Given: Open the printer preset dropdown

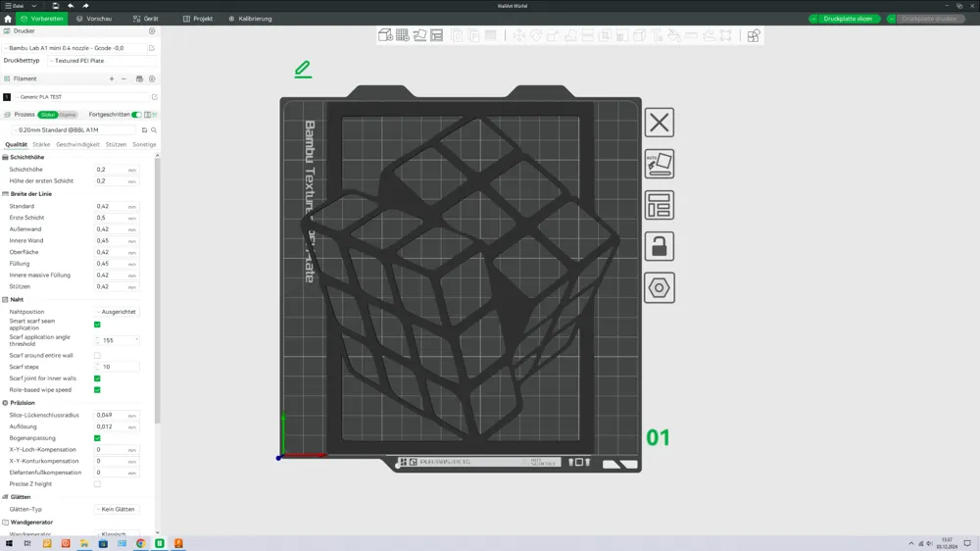Looking at the screenshot, I should coord(75,47).
